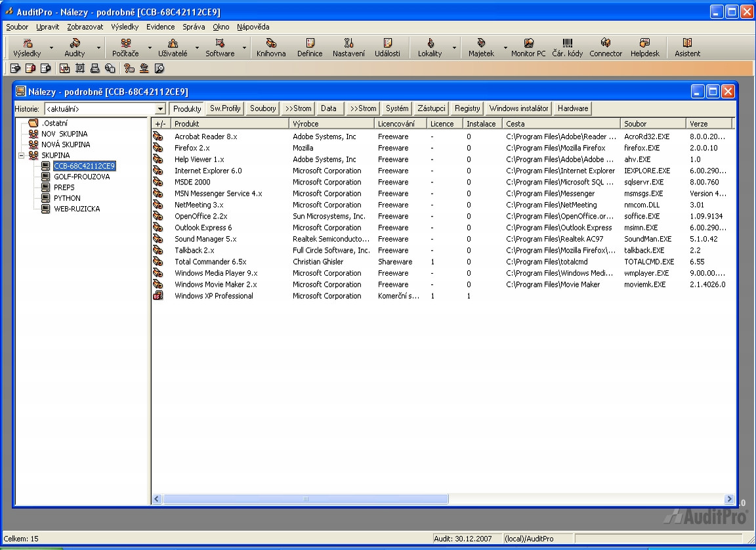Open the Výsledky toolbar icon
Image resolution: width=756 pixels, height=550 pixels.
pos(27,48)
